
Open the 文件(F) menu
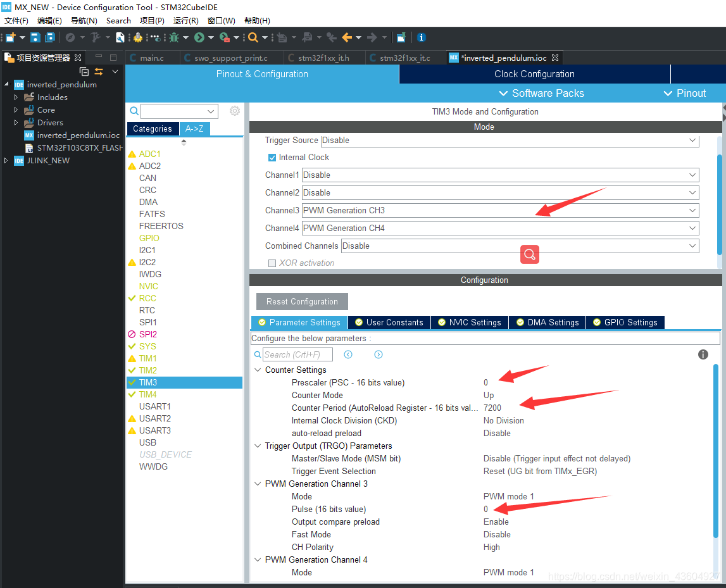(16, 21)
